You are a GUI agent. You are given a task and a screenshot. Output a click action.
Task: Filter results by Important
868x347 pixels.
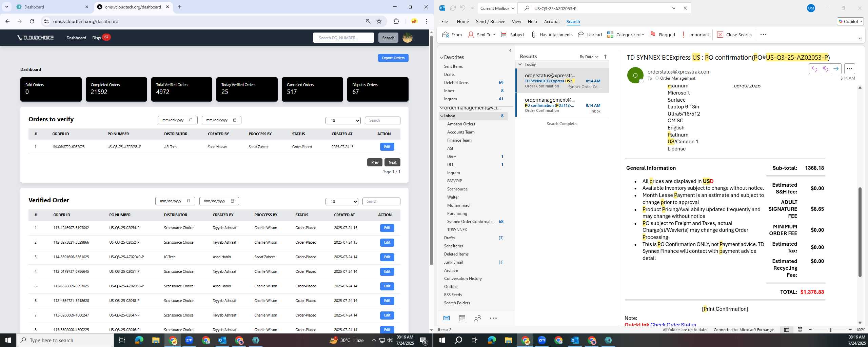695,35
